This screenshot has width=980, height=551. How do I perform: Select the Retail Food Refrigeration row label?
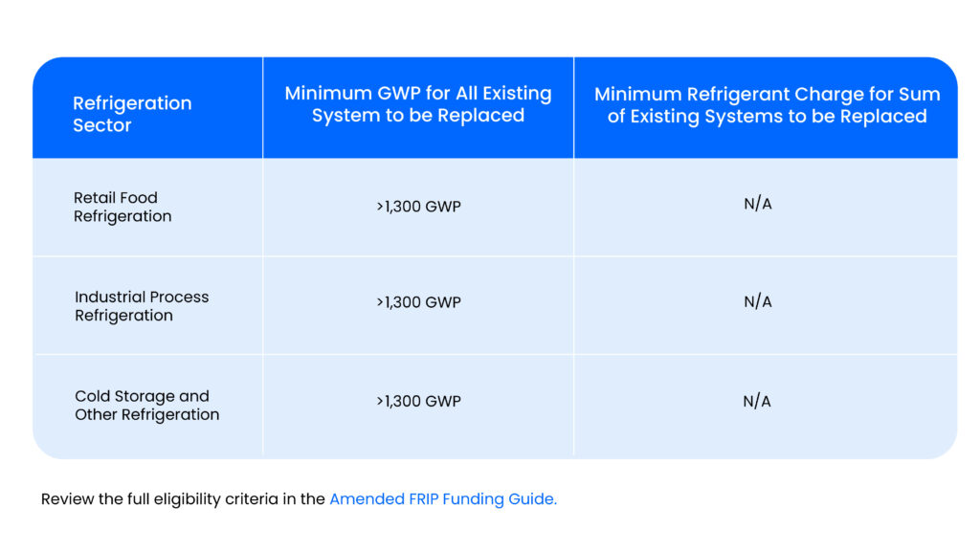pyautogui.click(x=122, y=207)
